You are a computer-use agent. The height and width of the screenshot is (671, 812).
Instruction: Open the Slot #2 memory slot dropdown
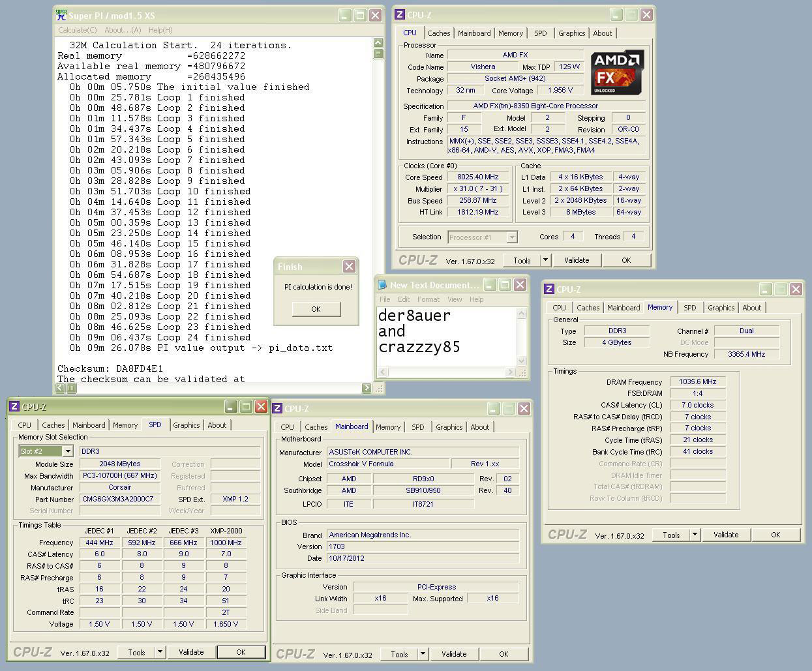click(67, 451)
